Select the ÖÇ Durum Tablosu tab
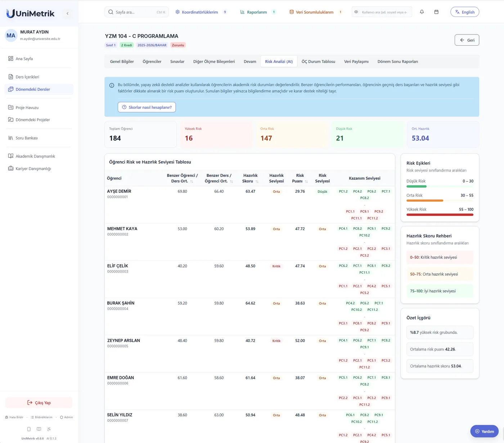The height and width of the screenshot is (443, 504). (x=318, y=62)
